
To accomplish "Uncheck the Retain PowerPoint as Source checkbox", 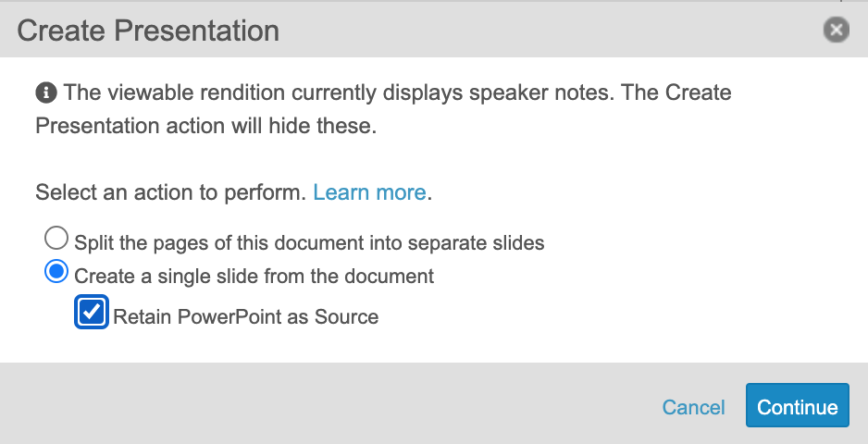I will coord(91,313).
